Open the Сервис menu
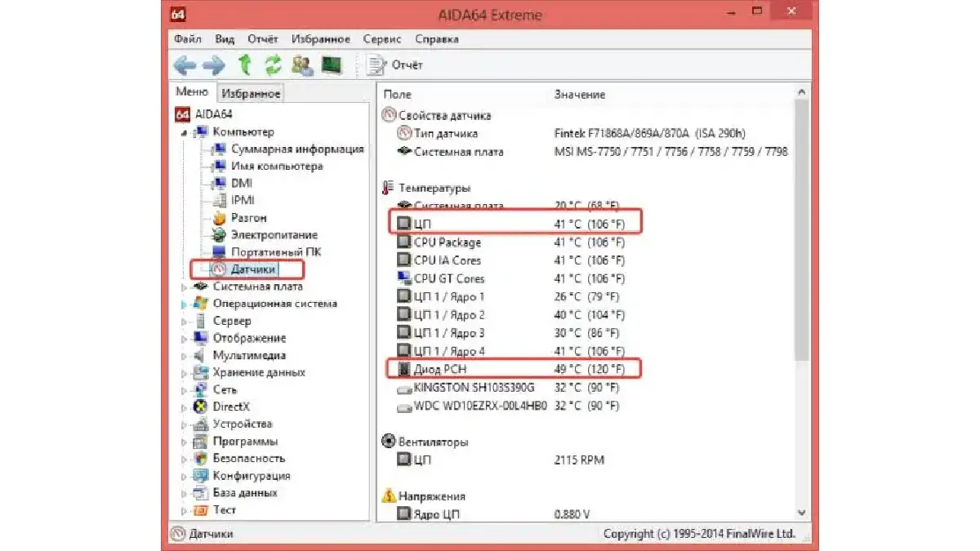 click(381, 39)
